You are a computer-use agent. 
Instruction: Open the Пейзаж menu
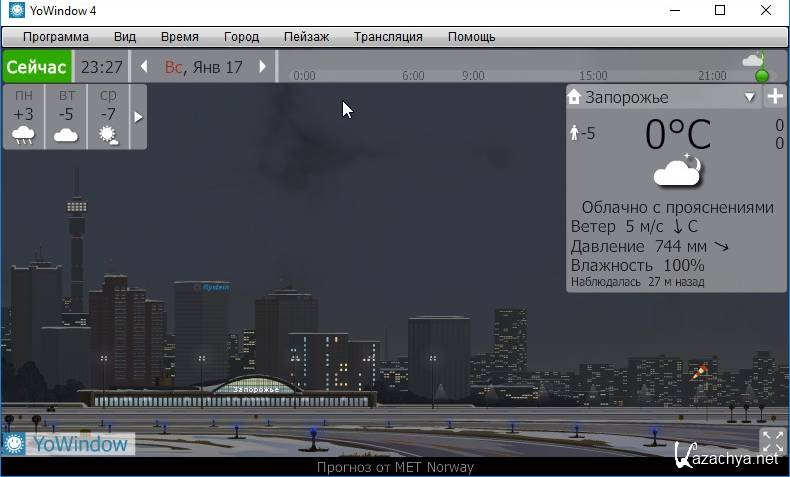306,37
